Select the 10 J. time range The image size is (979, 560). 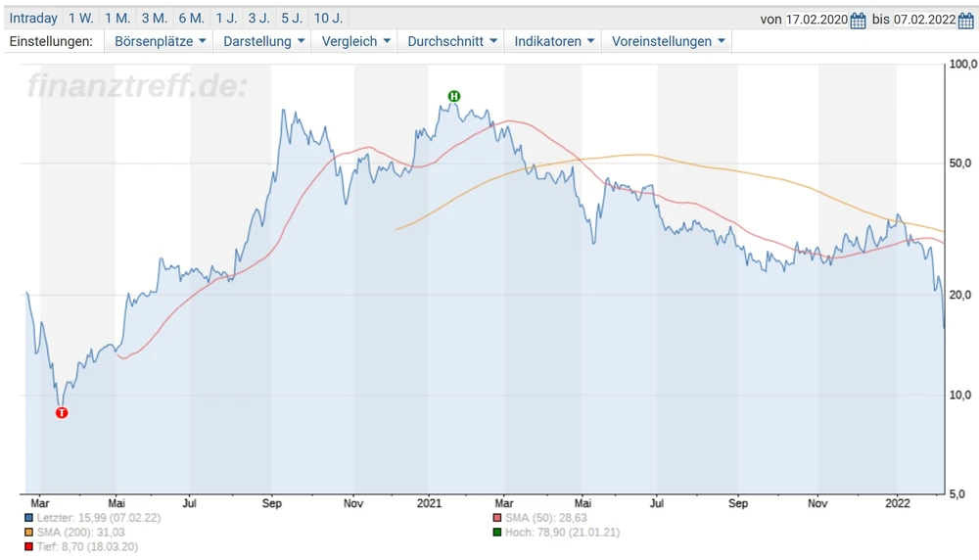tap(328, 19)
